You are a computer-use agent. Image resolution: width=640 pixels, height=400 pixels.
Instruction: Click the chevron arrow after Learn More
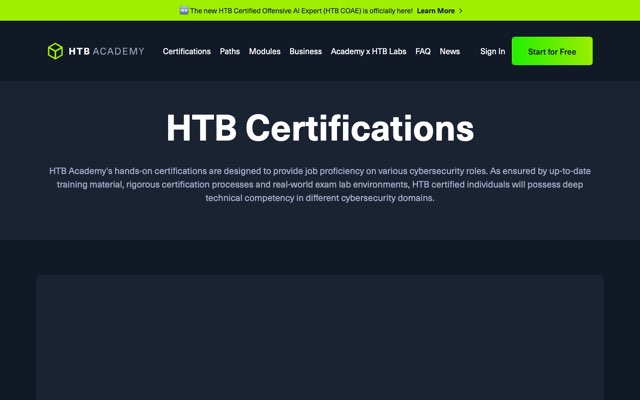[x=461, y=11]
